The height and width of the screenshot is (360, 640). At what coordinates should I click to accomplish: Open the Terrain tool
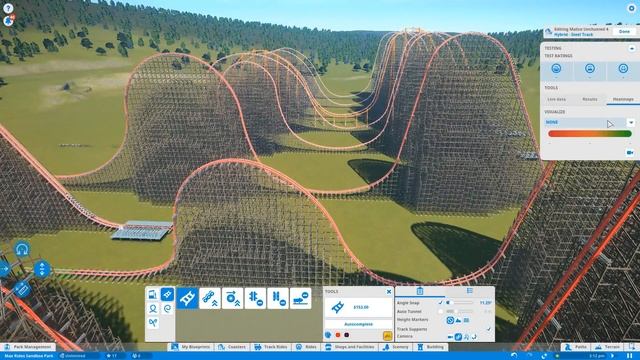click(607, 347)
